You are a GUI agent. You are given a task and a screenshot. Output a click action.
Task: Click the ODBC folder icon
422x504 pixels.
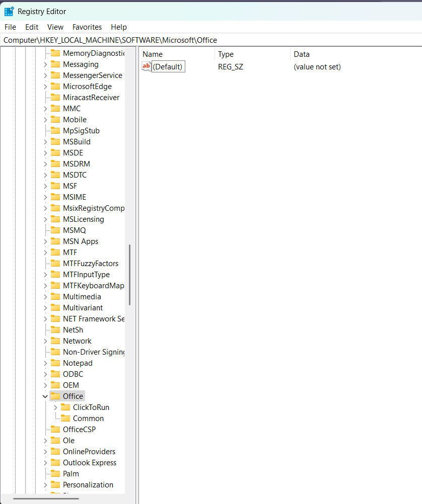pos(55,374)
